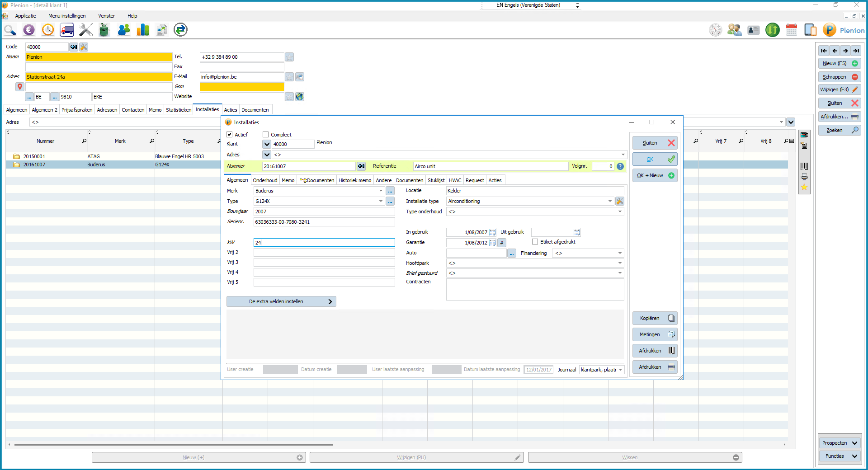The image size is (868, 470).
Task: Open the euro coin finance icon
Action: pyautogui.click(x=29, y=30)
